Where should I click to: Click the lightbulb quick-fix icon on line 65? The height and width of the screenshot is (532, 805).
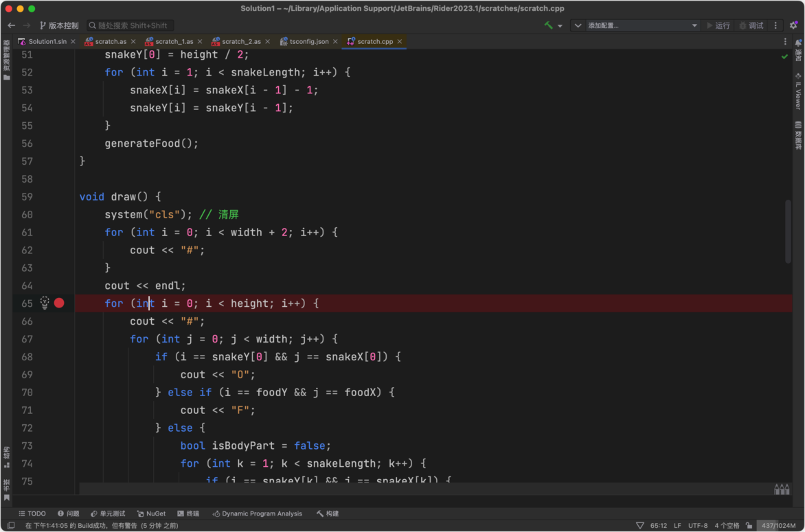coord(45,303)
